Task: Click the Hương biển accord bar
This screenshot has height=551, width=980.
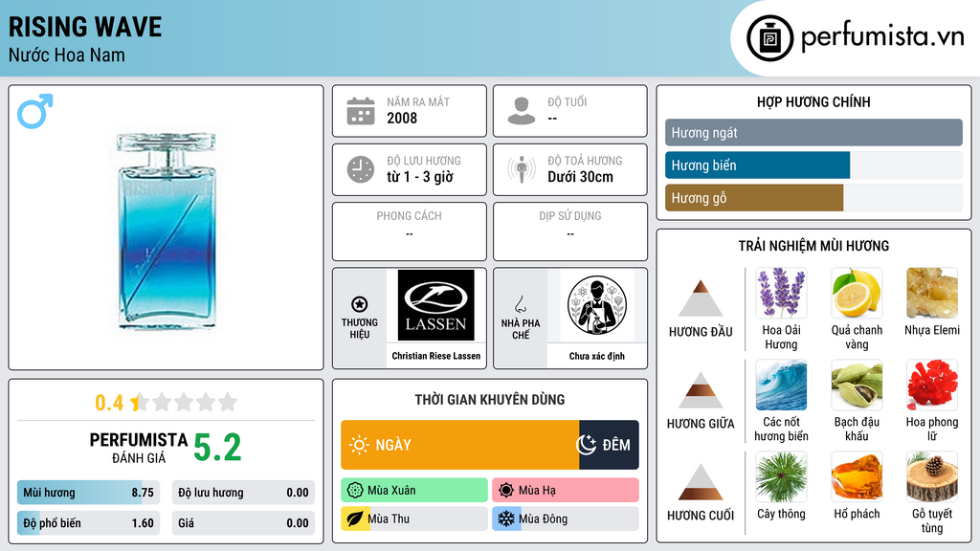Action: [813, 165]
